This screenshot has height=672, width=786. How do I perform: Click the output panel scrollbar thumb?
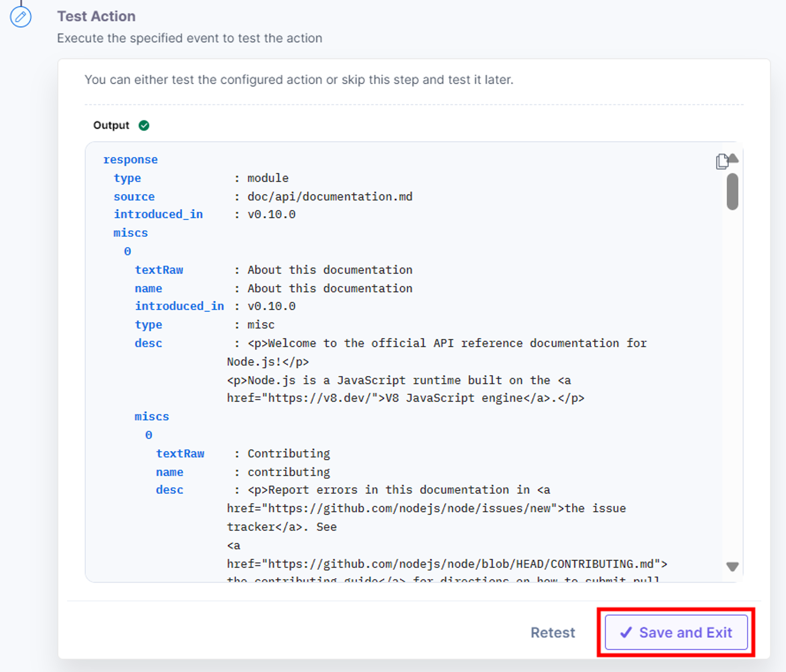[733, 192]
